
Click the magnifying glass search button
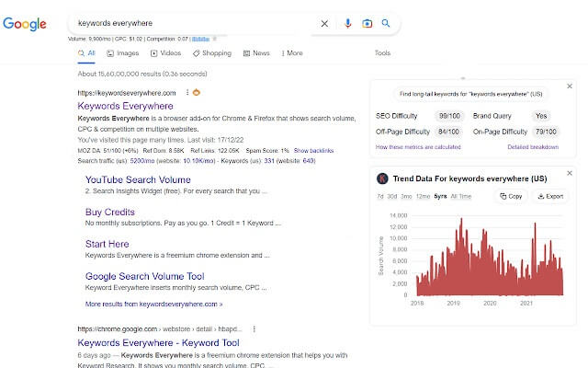[x=386, y=23]
